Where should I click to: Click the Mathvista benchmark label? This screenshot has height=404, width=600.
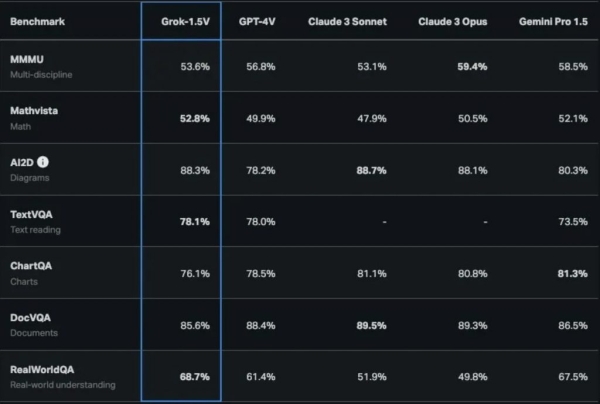pos(34,111)
